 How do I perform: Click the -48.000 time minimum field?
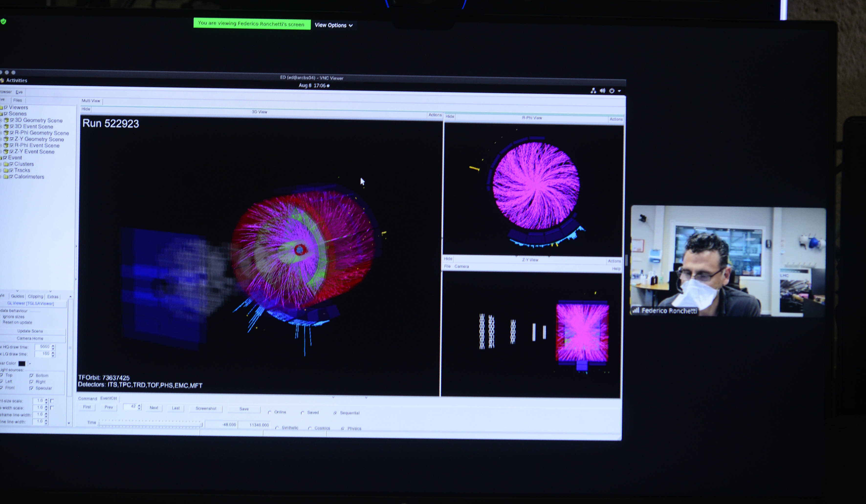(221, 425)
